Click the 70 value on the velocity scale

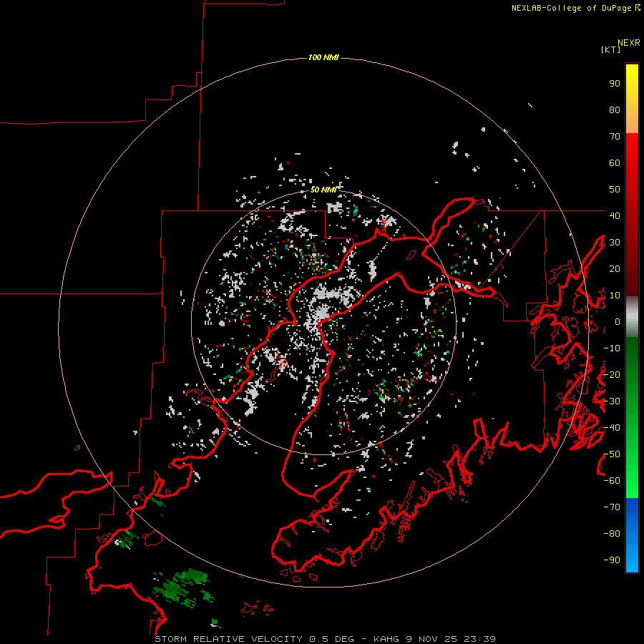615,137
